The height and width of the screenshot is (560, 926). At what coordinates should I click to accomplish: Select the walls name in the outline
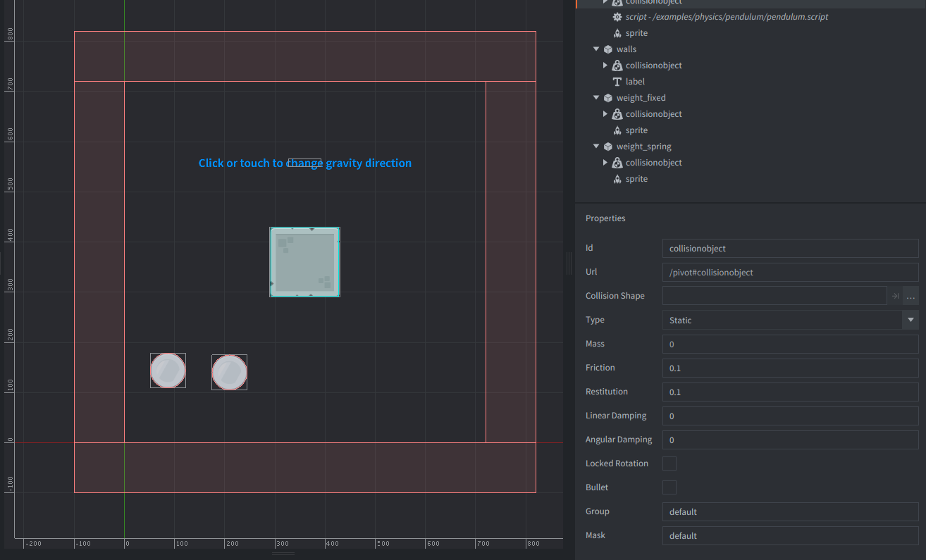[x=626, y=49]
